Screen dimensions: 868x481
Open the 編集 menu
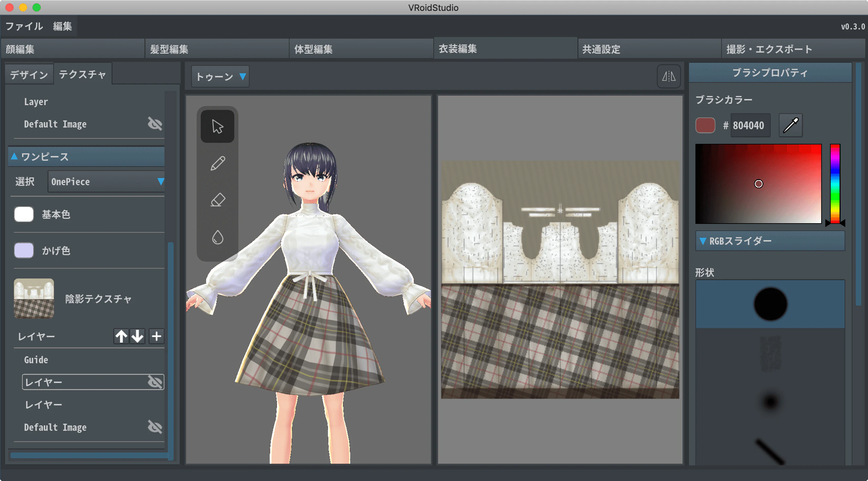point(62,26)
